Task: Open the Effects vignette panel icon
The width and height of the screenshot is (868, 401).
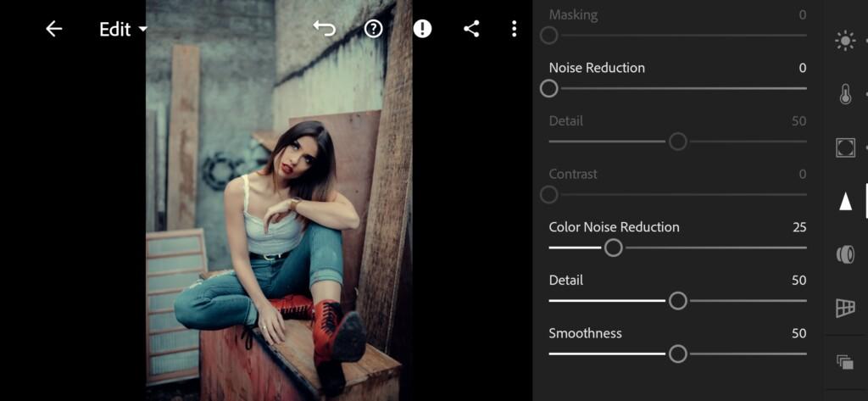Action: pyautogui.click(x=845, y=148)
